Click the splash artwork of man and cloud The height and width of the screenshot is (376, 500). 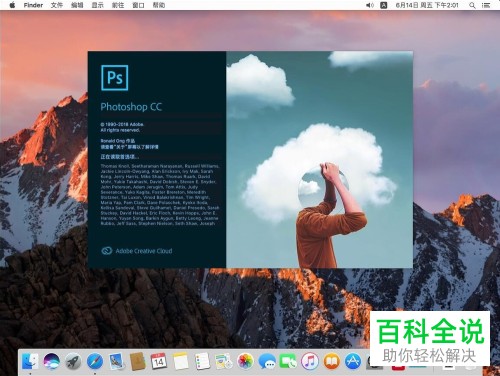319,159
